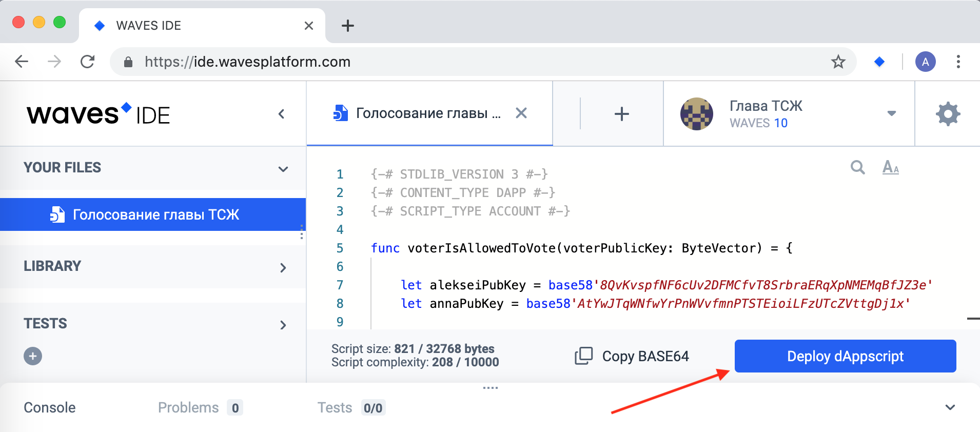Open a new editor tab with the plus
Screen dimensions: 980x432
[622, 114]
